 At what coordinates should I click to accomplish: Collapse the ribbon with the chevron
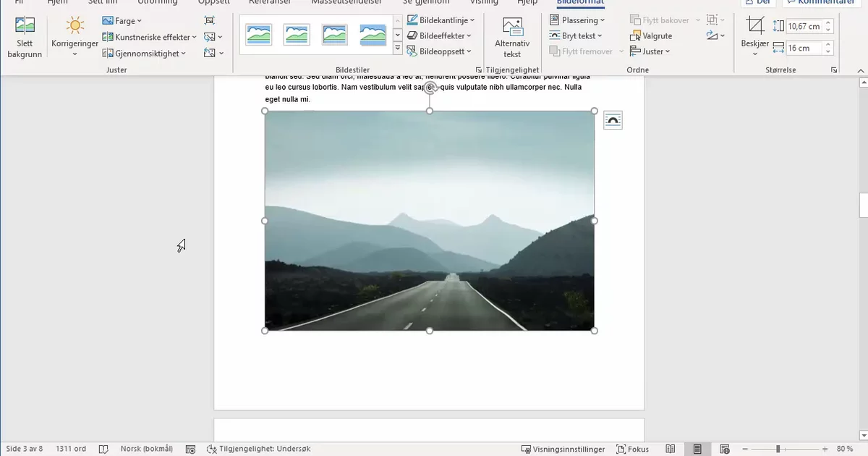tap(860, 70)
